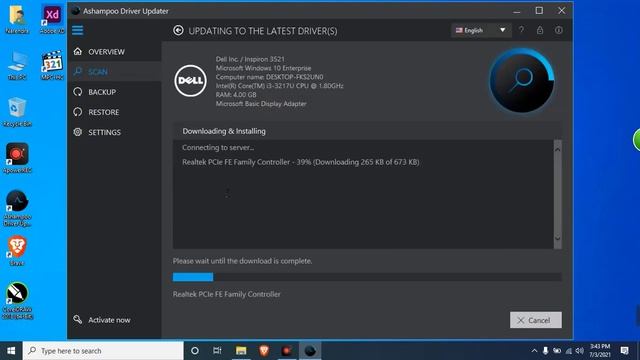Open the help question mark icon
Screen dimensions: 640x360
click(521, 30)
